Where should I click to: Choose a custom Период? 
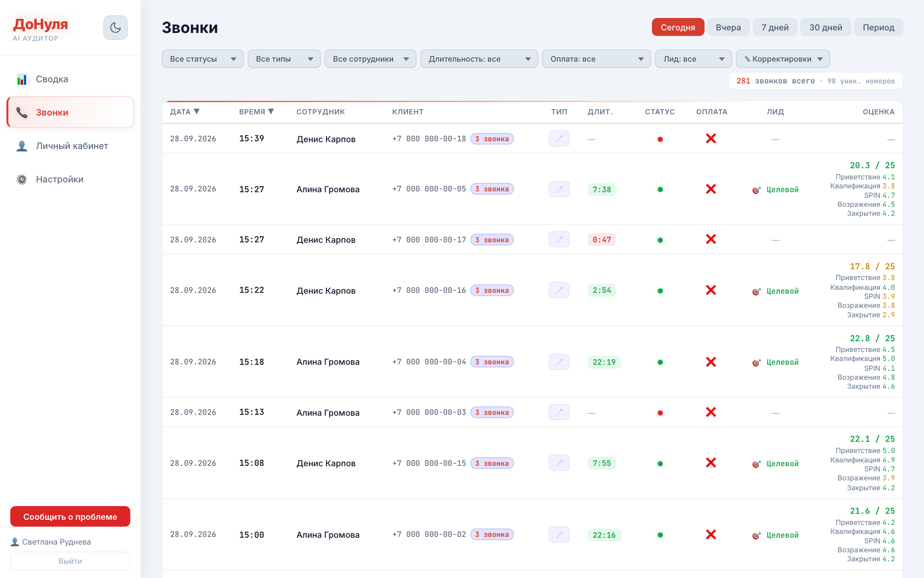pyautogui.click(x=878, y=27)
